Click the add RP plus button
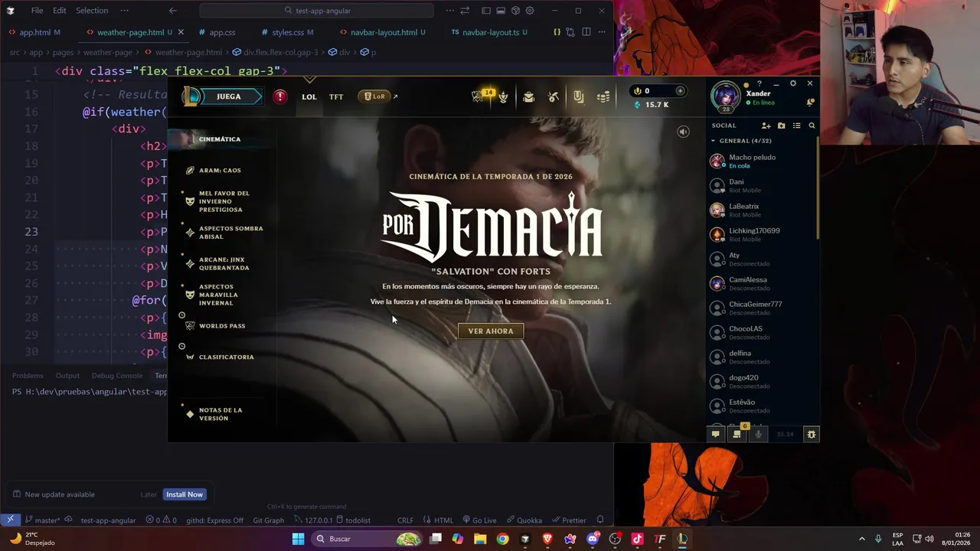This screenshot has width=980, height=551. tap(680, 91)
